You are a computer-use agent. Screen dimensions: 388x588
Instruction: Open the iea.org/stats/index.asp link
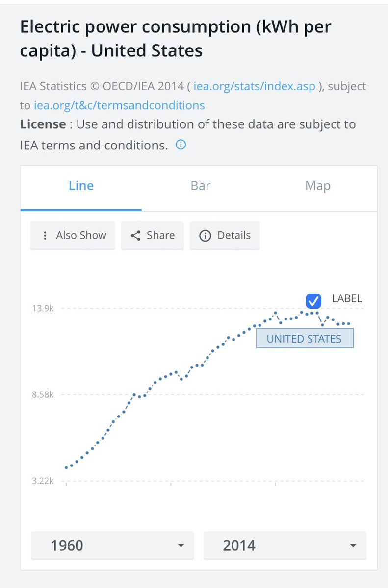point(255,86)
